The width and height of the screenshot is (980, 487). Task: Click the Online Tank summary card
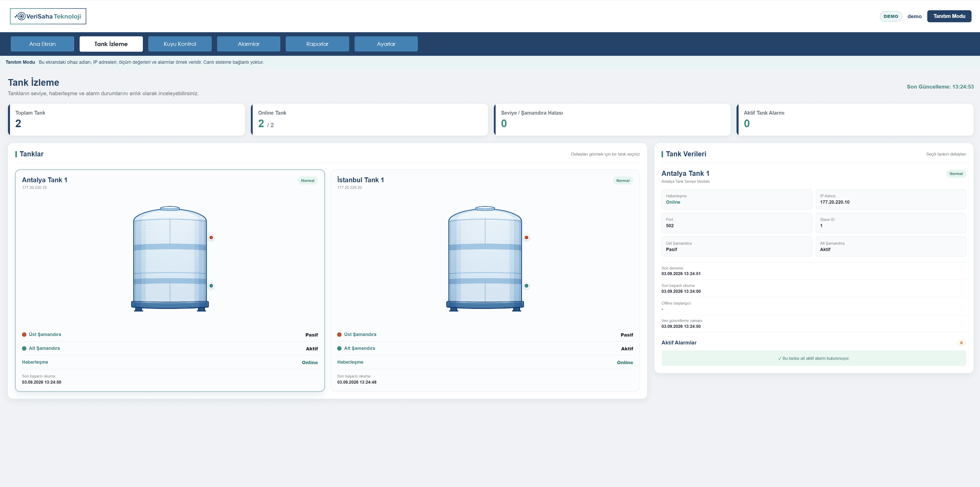point(369,120)
